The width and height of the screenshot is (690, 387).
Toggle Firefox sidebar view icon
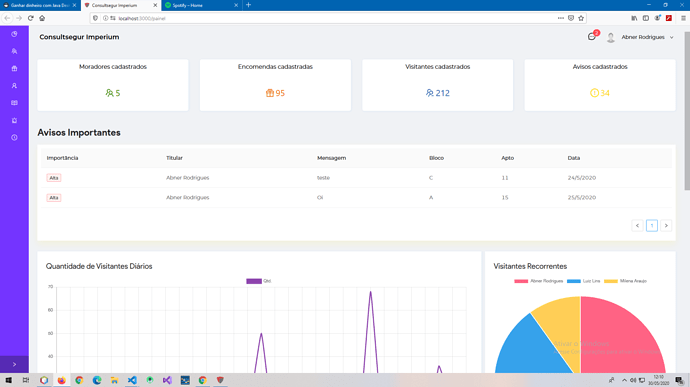[646, 18]
